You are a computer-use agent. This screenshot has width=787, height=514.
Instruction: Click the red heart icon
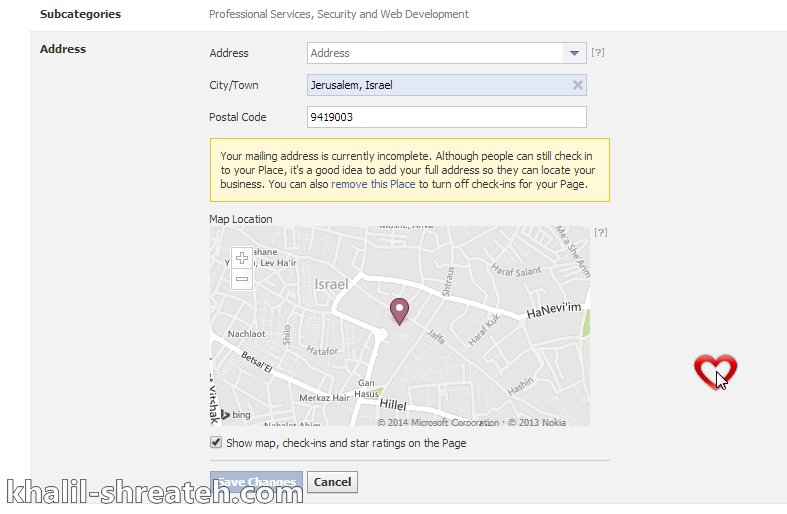[714, 370]
